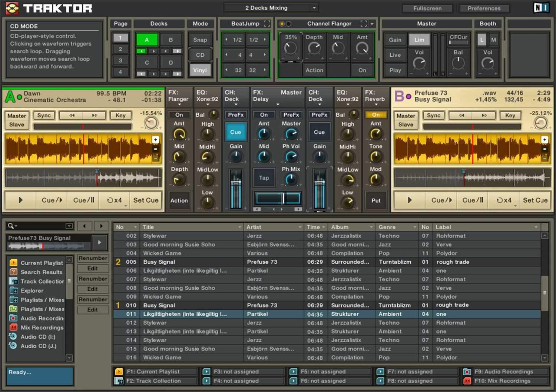Click the F1 Current Playlist shortcut icon

(119, 371)
